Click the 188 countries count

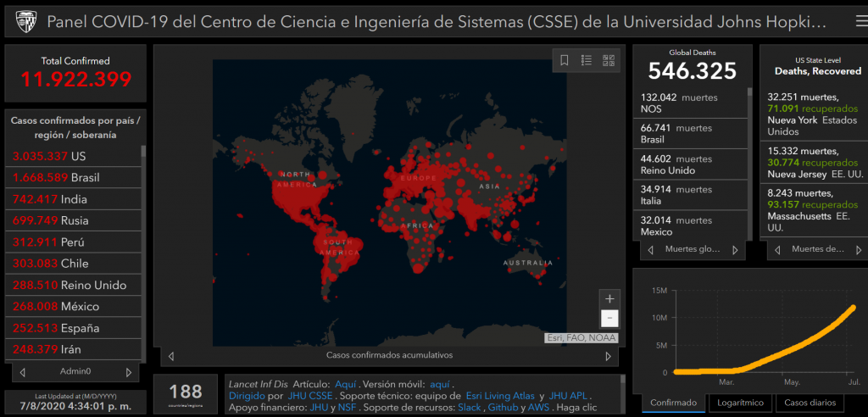(x=186, y=392)
